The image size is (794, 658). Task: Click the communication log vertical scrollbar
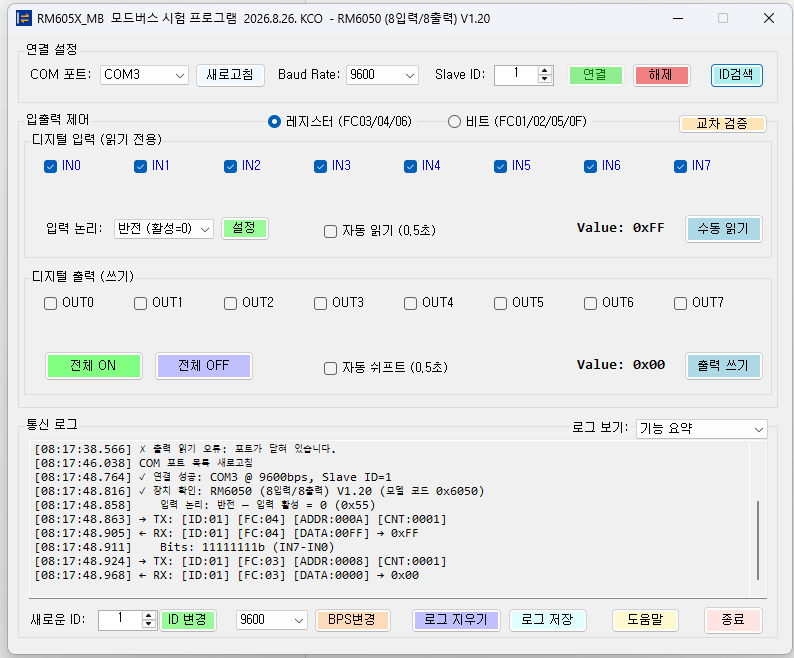point(758,540)
